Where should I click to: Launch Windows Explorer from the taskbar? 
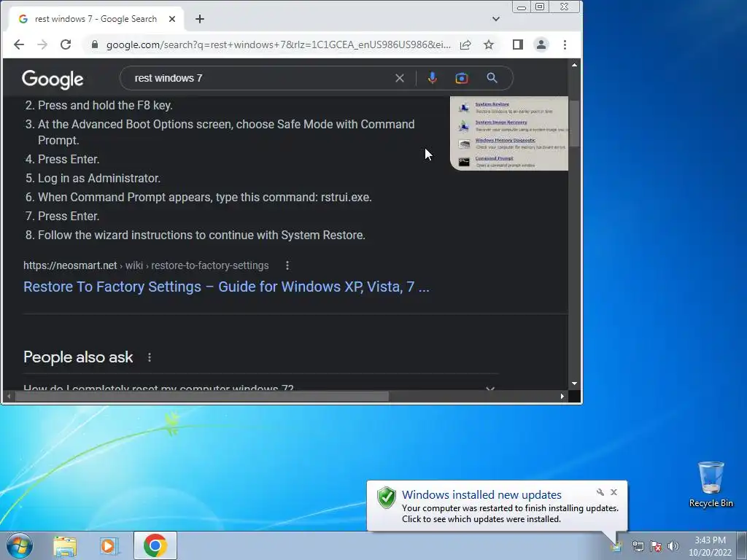pos(65,546)
